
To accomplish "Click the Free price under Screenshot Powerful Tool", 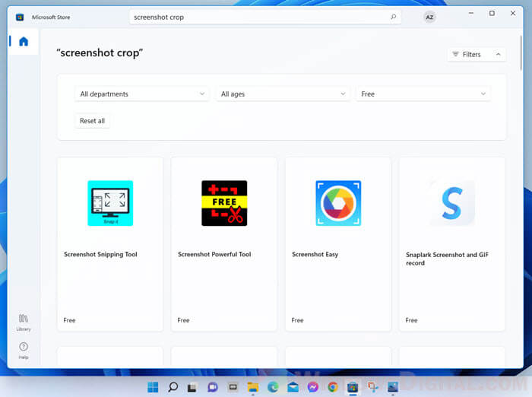I will tap(183, 320).
